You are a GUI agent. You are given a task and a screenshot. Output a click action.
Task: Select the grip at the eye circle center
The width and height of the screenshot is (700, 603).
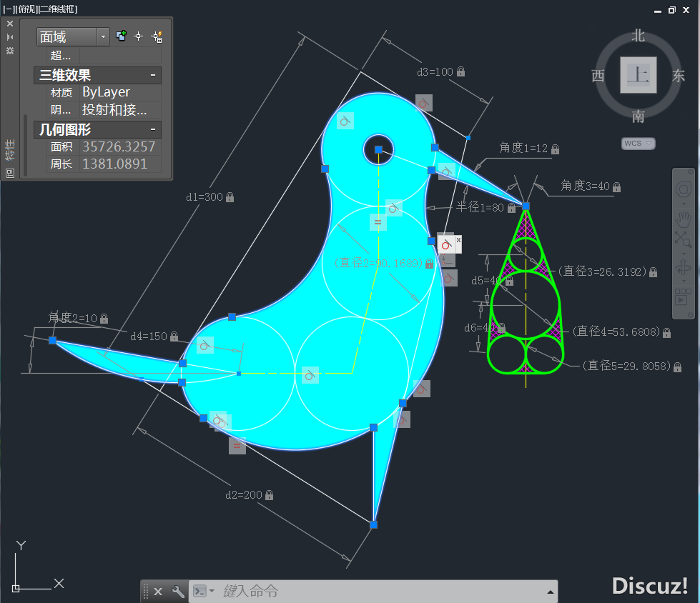378,149
